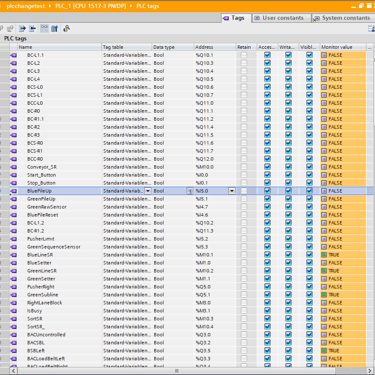Toggle Accessible checkbox for BC-L2

[x=267, y=63]
